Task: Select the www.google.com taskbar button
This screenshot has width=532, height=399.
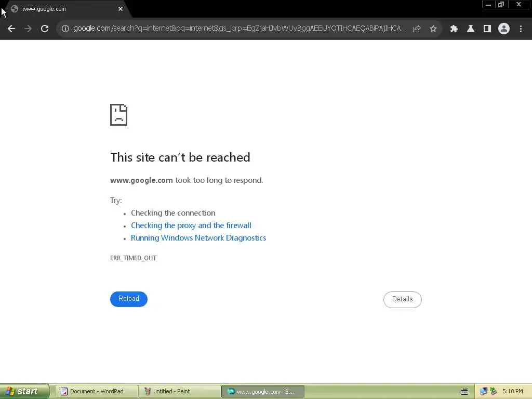Action: [263, 392]
